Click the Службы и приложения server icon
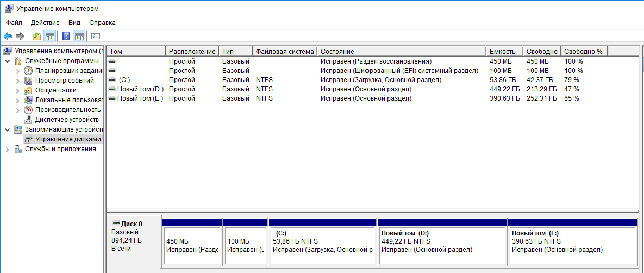 tap(18, 149)
